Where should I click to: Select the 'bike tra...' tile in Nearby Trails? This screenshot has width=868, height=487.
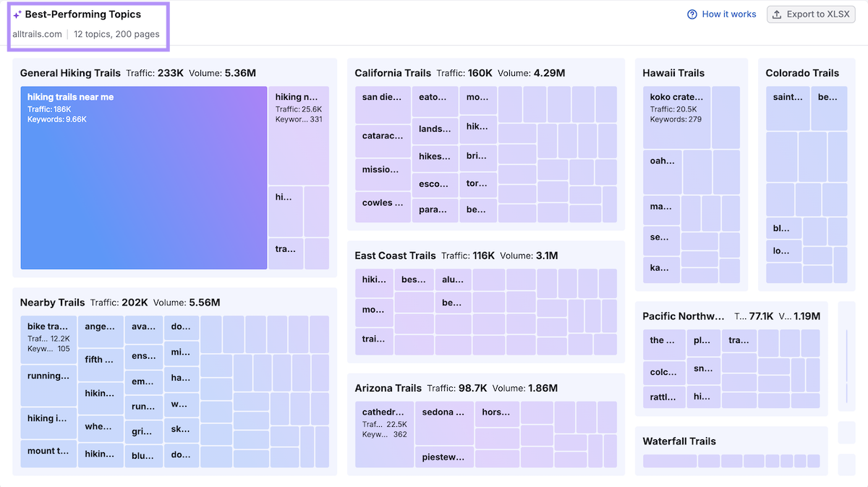(x=48, y=339)
